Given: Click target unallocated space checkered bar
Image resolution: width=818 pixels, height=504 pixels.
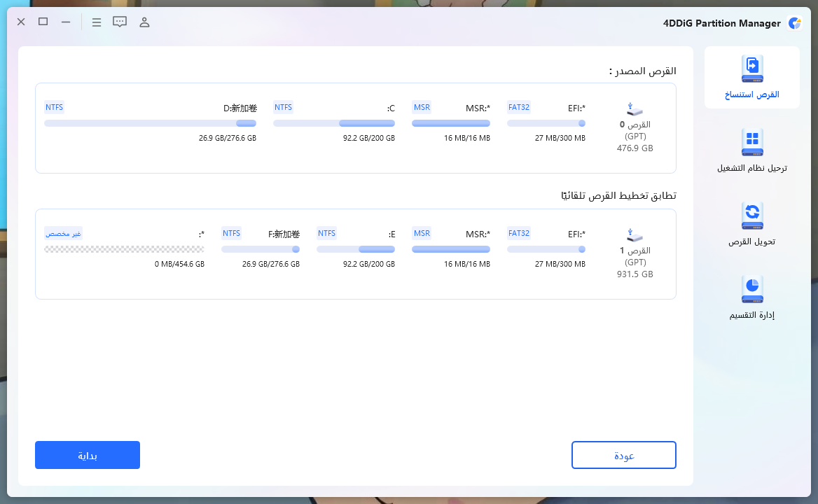Looking at the screenshot, I should click(x=124, y=250).
